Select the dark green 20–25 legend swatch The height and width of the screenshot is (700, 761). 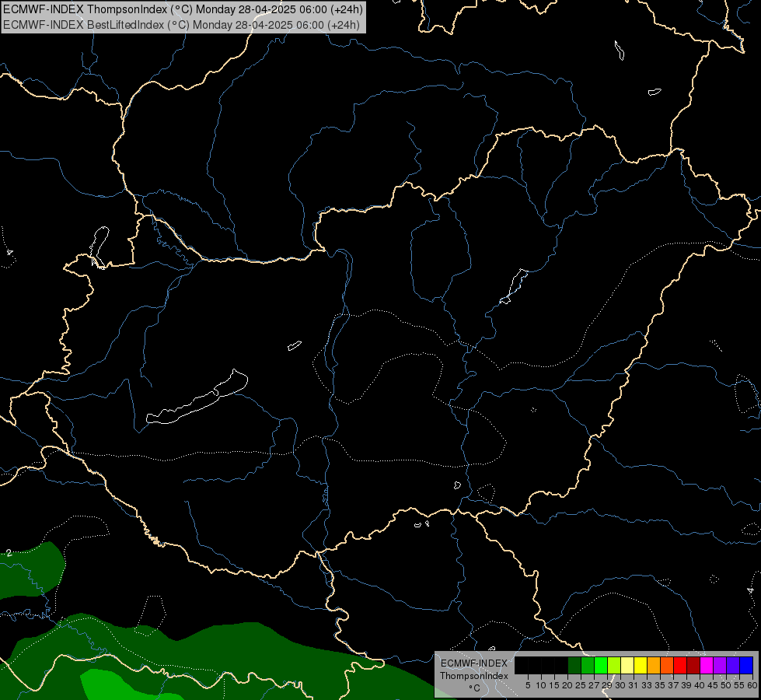tap(574, 665)
